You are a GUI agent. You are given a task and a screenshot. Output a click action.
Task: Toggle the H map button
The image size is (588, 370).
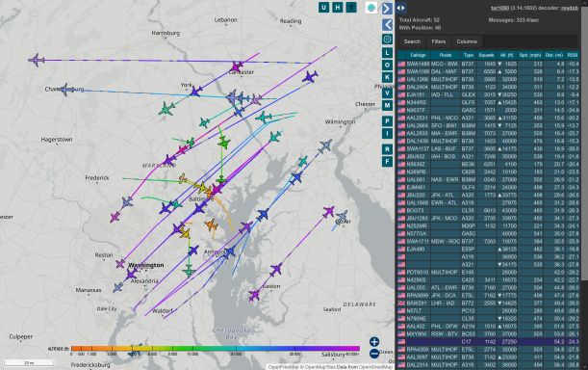[x=337, y=7]
